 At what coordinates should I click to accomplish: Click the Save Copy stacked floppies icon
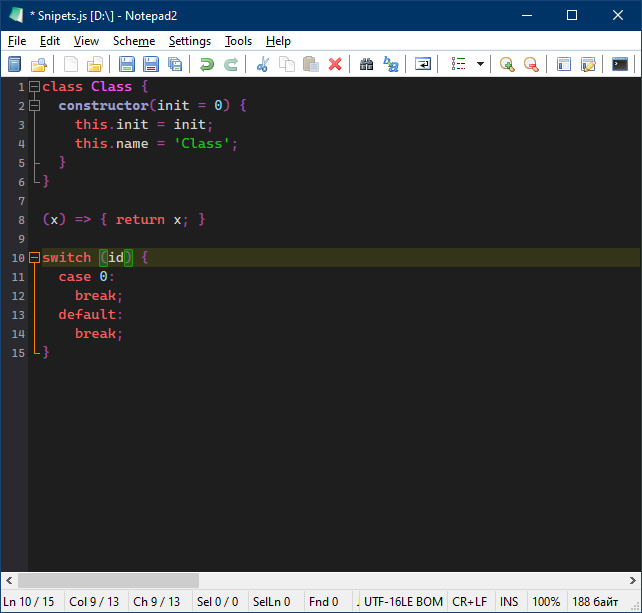(175, 64)
